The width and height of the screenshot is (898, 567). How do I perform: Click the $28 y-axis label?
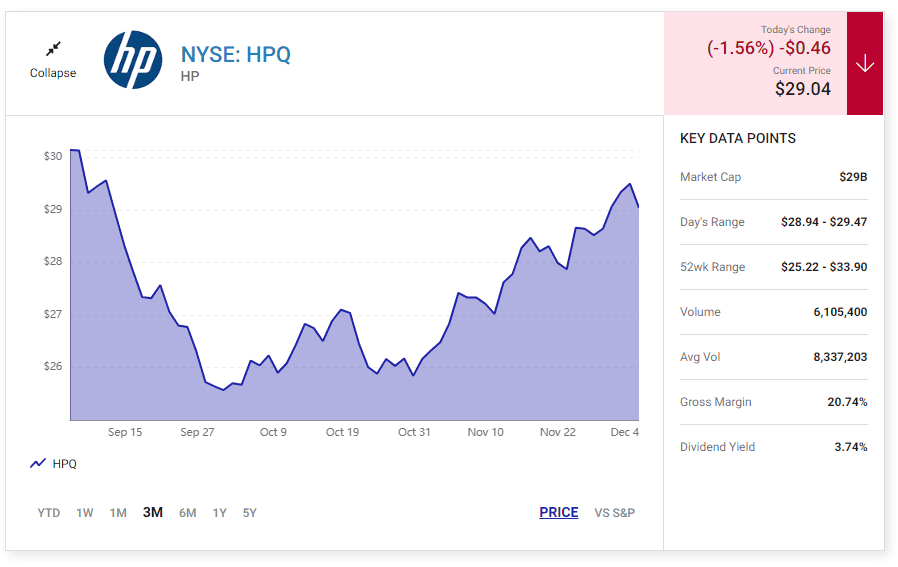pos(53,261)
